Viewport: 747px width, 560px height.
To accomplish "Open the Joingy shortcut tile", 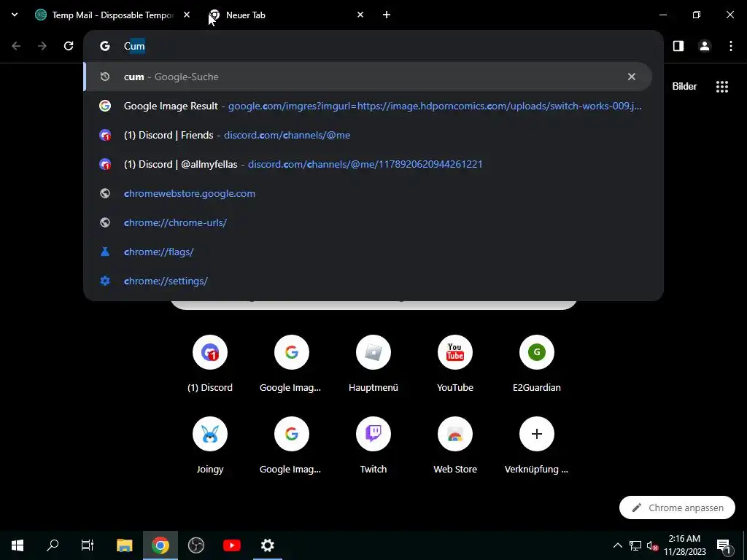I will [x=210, y=446].
